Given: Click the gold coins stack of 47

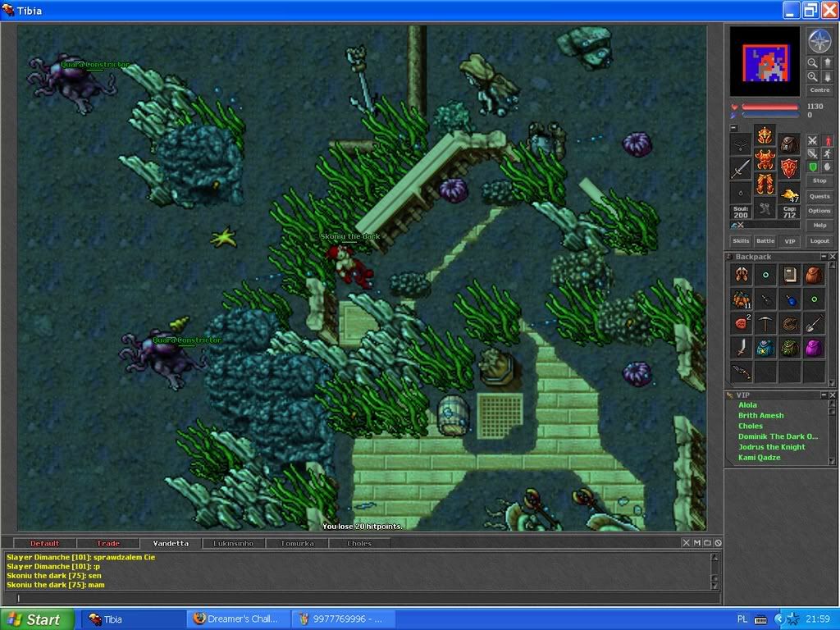Looking at the screenshot, I should (x=789, y=194).
